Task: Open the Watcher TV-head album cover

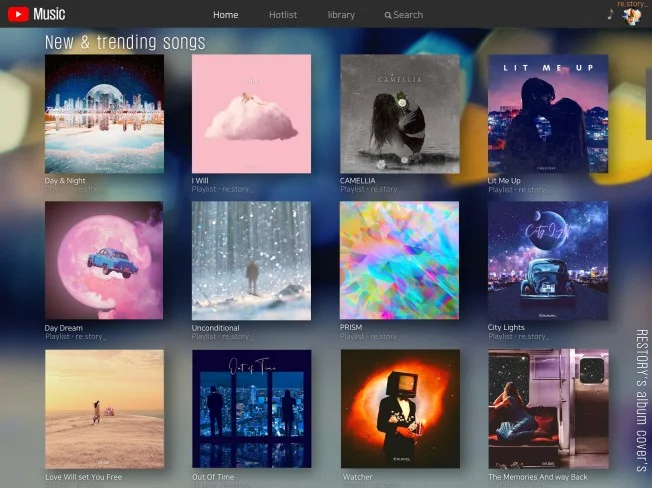Action: pyautogui.click(x=399, y=409)
